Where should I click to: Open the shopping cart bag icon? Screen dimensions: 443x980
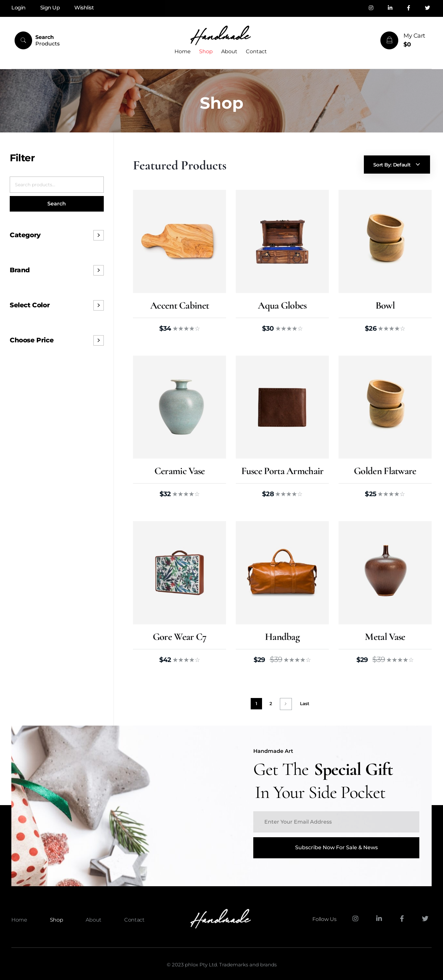(389, 40)
